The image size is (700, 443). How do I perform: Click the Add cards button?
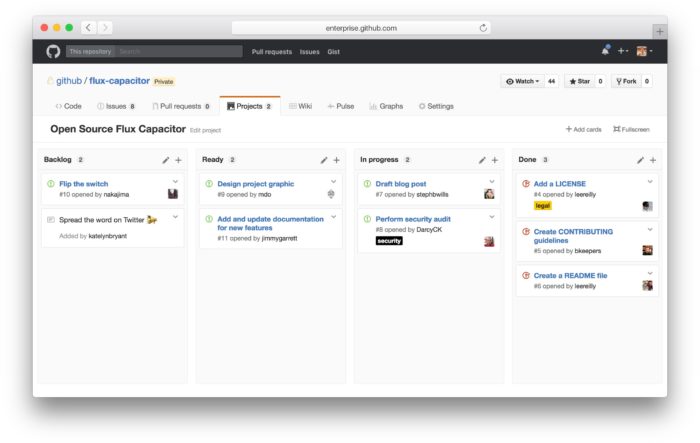(x=583, y=129)
